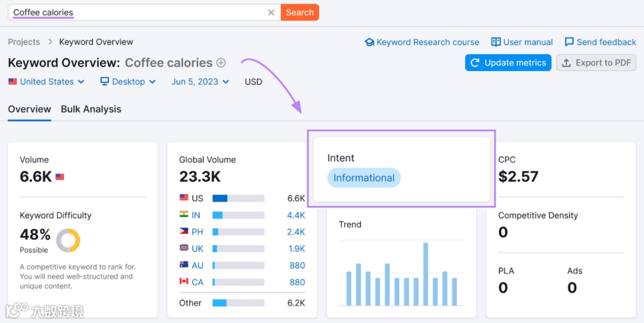The image size is (644, 323).
Task: Click the Informational intent badge
Action: pyautogui.click(x=364, y=178)
